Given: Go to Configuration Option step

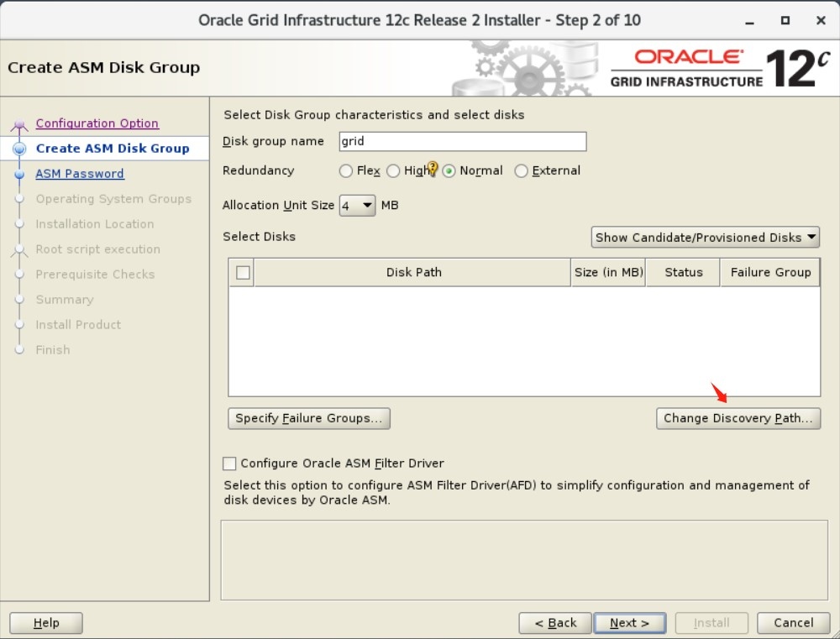Looking at the screenshot, I should [x=97, y=123].
